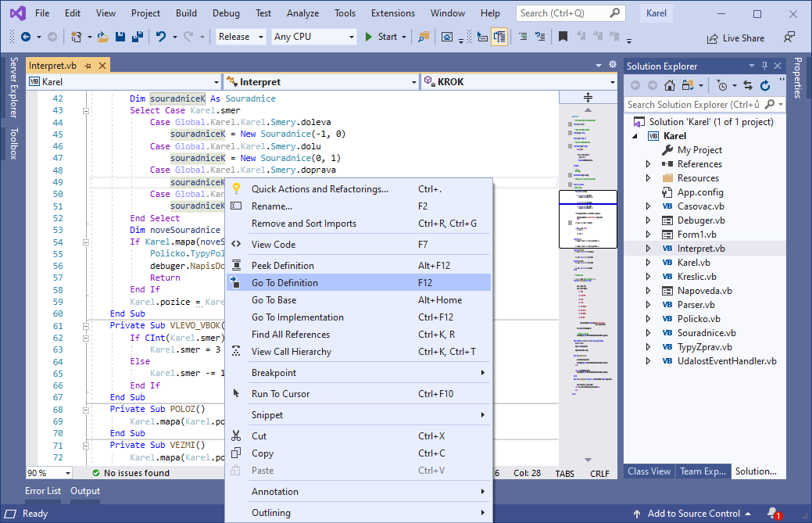This screenshot has height=523, width=812.
Task: Click the notifications bell in status bar
Action: pyautogui.click(x=773, y=513)
